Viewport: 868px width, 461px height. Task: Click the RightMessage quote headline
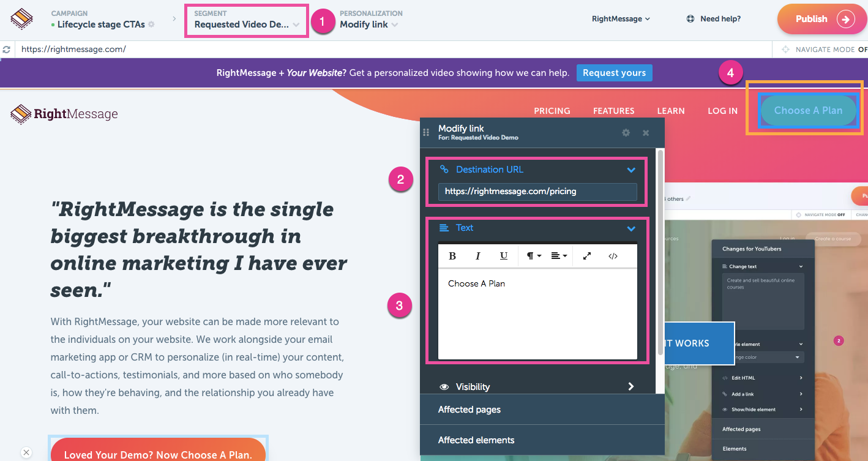[199, 249]
